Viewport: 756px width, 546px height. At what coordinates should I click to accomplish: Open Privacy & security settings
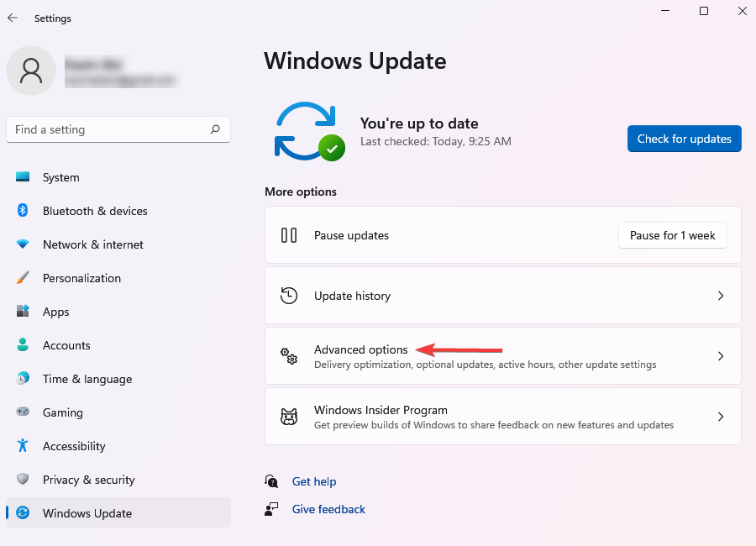[118, 480]
